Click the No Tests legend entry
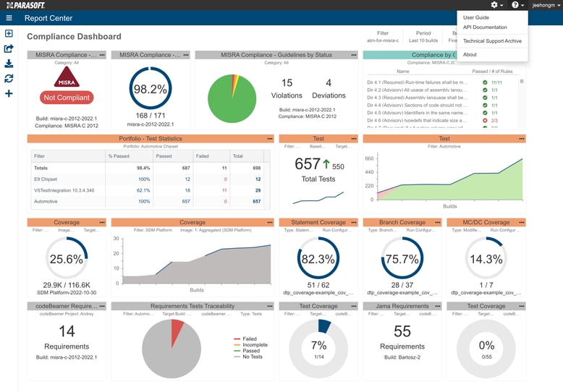563x392 pixels. point(248,357)
